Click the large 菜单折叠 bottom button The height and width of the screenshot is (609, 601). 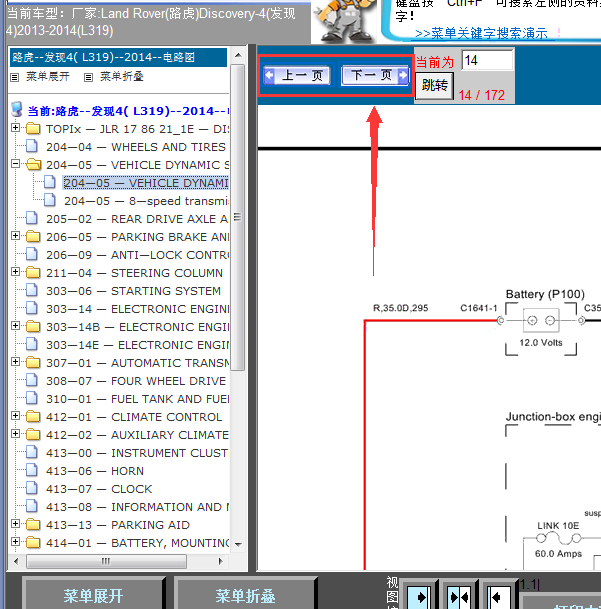click(245, 595)
